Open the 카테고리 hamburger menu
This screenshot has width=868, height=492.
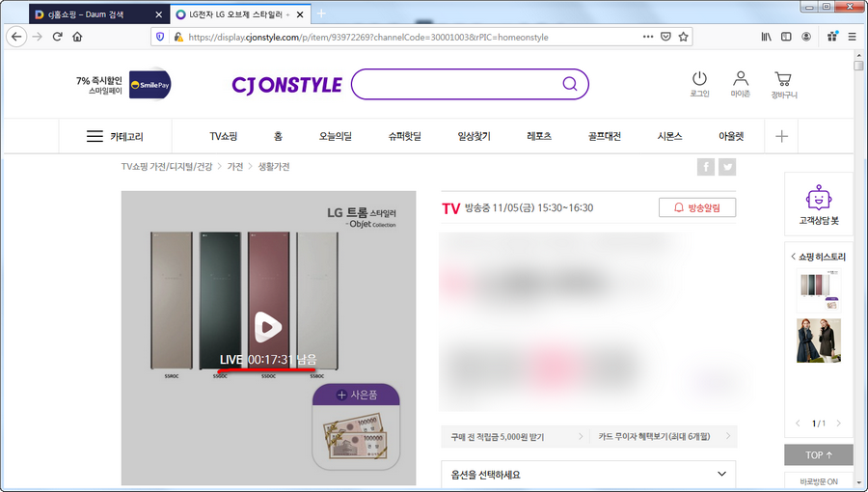click(x=115, y=136)
